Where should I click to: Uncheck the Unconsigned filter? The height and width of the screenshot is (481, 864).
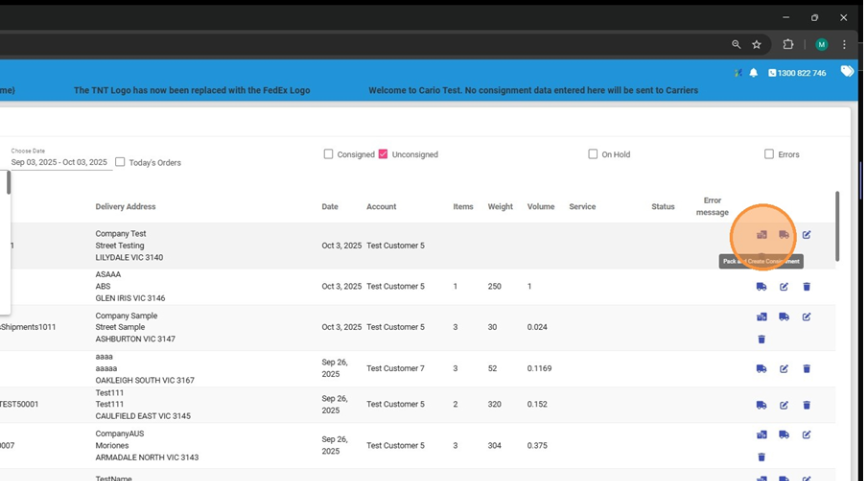tap(383, 155)
